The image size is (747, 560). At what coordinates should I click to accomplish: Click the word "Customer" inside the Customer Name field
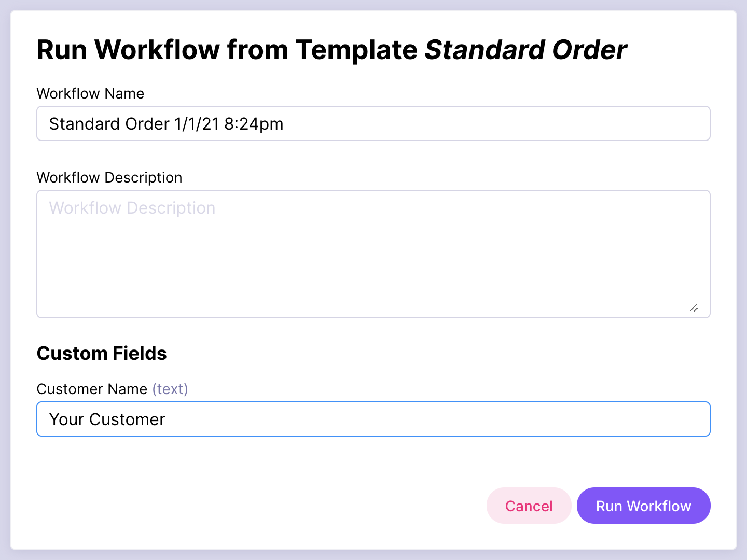[127, 419]
